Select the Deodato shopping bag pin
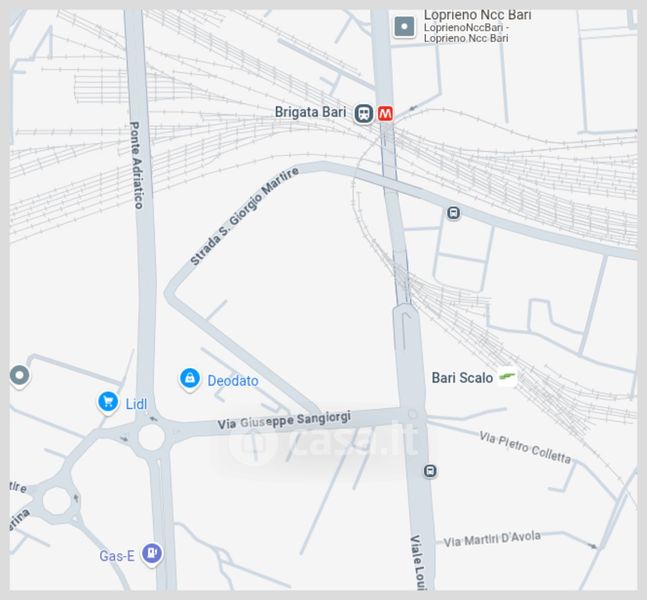Viewport: 647px width, 600px height. tap(190, 378)
